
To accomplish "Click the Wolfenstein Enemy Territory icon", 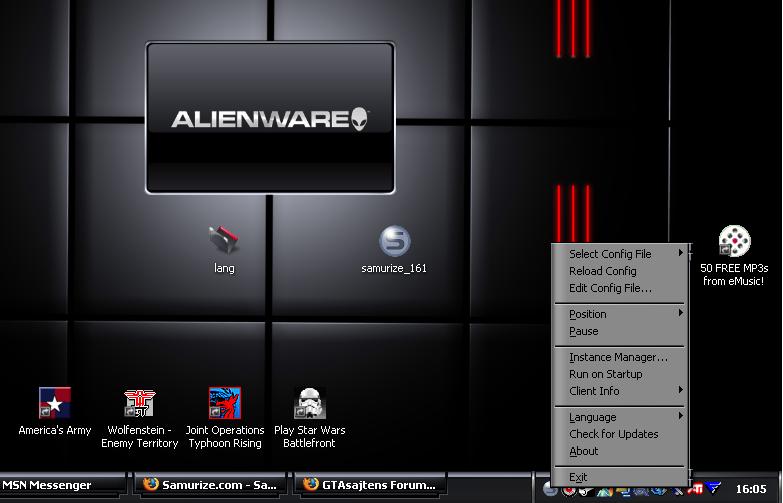I will pyautogui.click(x=139, y=404).
